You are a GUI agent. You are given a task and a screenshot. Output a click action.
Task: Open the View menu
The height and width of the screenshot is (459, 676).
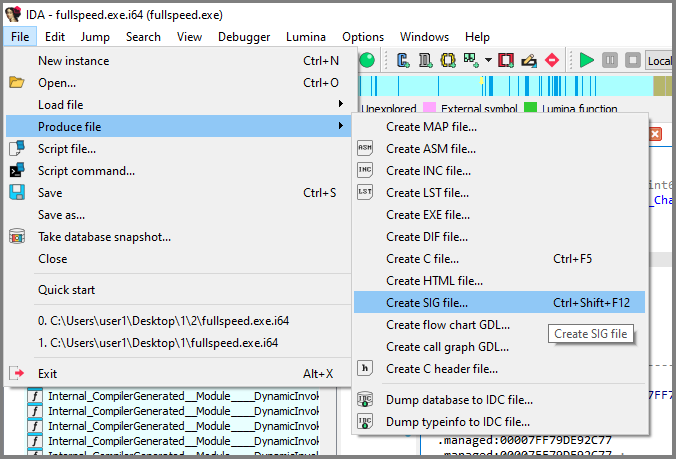click(x=189, y=37)
